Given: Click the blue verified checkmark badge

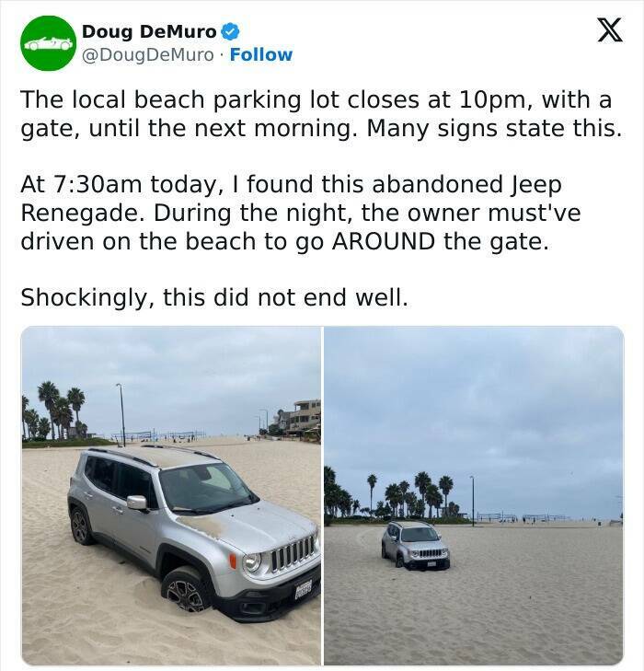Looking at the screenshot, I should [x=230, y=32].
